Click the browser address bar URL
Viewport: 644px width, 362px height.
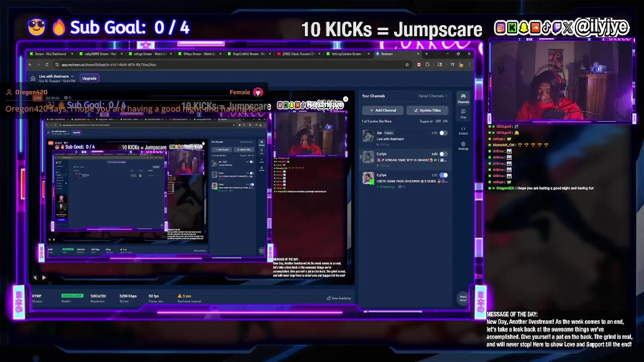[x=109, y=64]
